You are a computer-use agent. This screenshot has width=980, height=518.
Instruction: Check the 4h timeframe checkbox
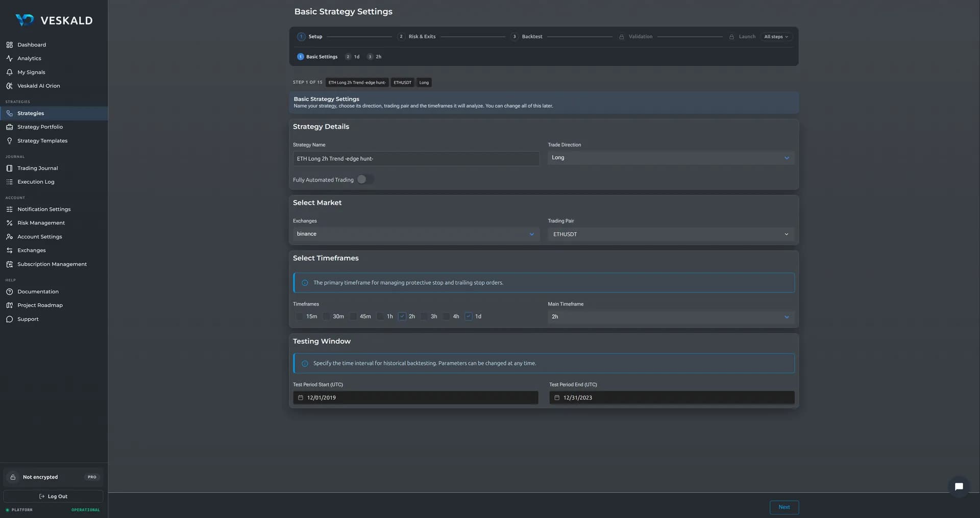(446, 316)
